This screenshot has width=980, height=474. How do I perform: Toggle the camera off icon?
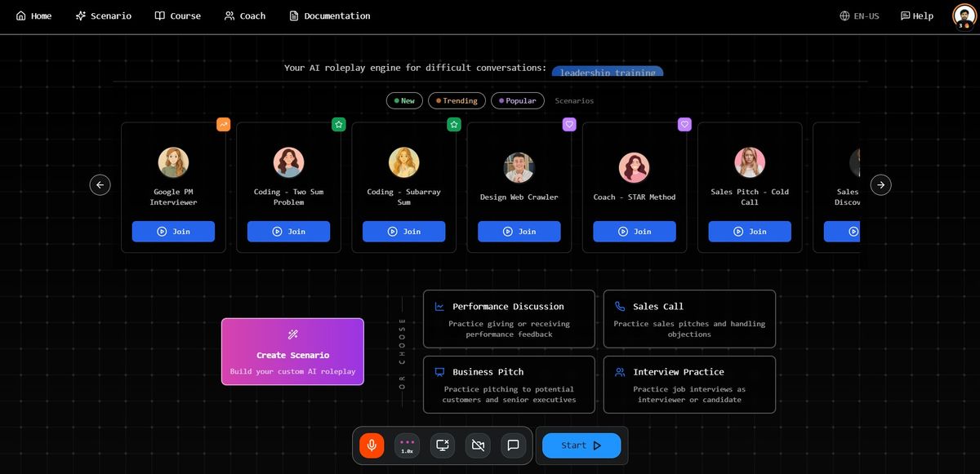478,445
